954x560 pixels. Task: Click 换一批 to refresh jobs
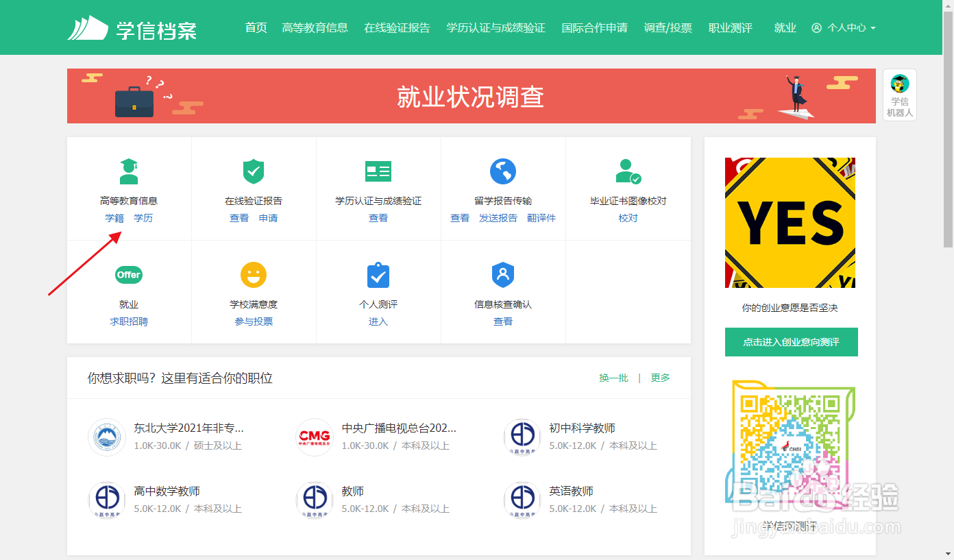point(613,378)
